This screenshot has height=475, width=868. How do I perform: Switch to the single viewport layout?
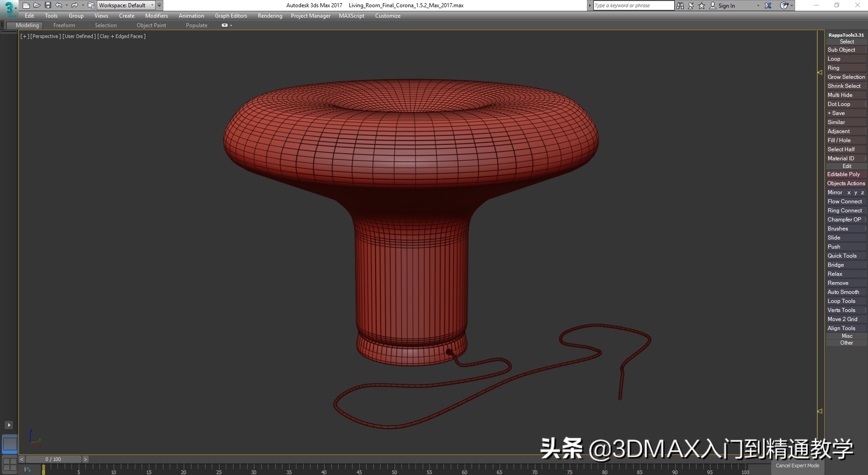coord(10,444)
